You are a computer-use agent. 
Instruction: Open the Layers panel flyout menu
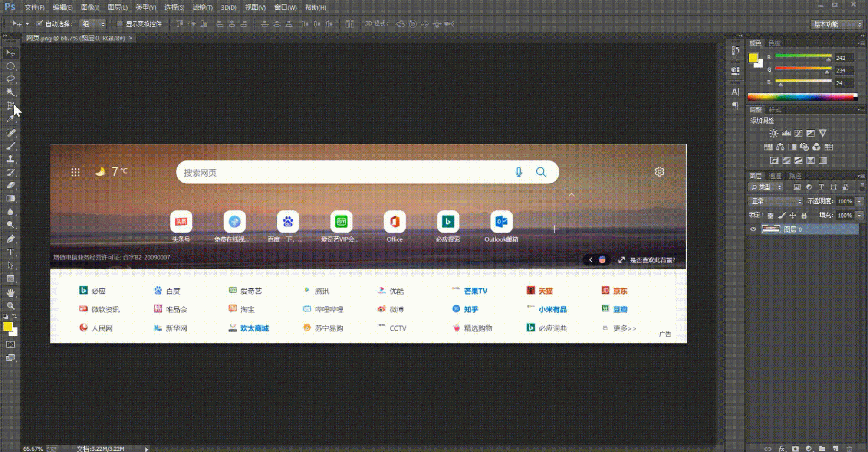(861, 176)
